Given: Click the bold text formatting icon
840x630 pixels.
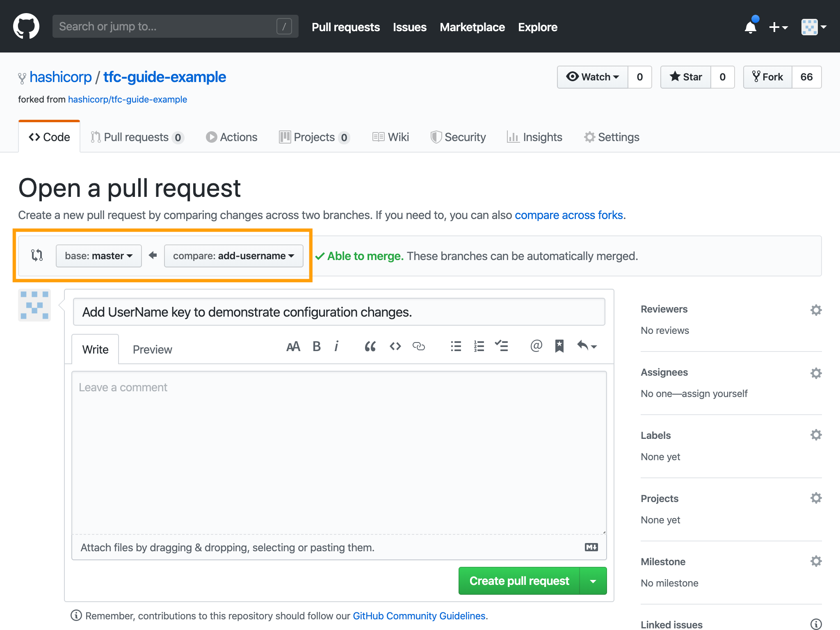Looking at the screenshot, I should pyautogui.click(x=316, y=347).
